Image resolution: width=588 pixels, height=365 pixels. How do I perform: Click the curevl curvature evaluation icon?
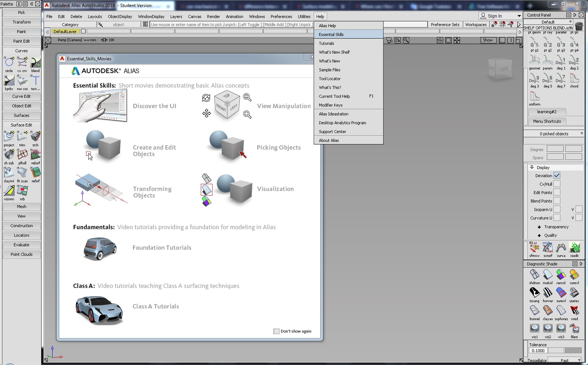[x=574, y=275]
